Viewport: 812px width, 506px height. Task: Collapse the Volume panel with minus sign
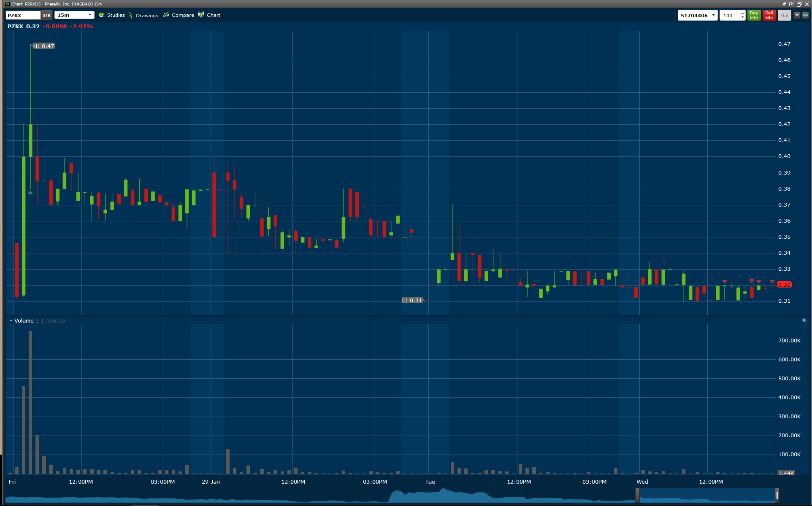point(11,321)
